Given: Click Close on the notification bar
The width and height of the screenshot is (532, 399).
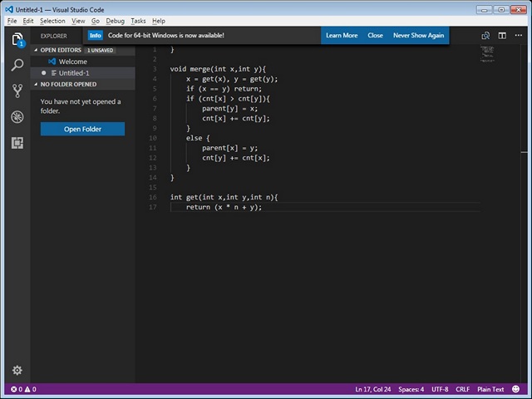Looking at the screenshot, I should click(375, 35).
